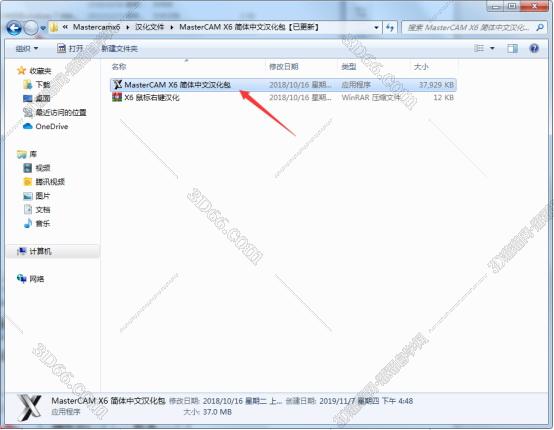Click the refresh button beside address bar

[x=390, y=28]
